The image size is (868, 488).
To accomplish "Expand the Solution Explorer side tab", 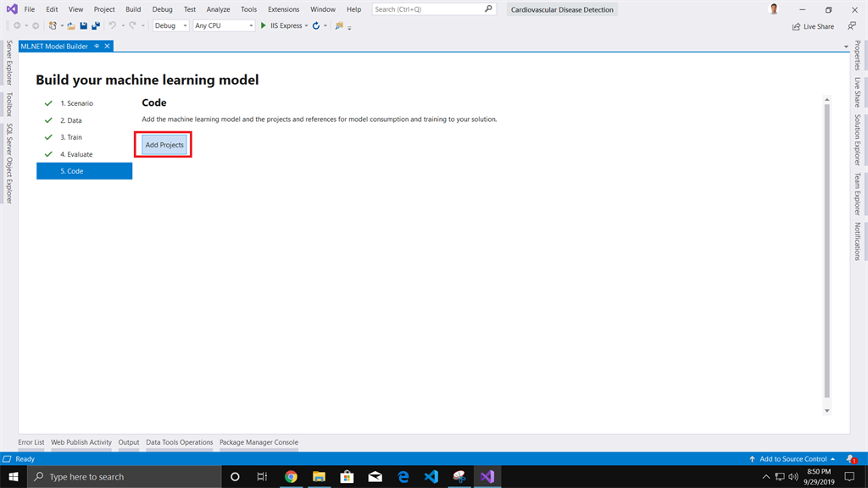I will 858,140.
